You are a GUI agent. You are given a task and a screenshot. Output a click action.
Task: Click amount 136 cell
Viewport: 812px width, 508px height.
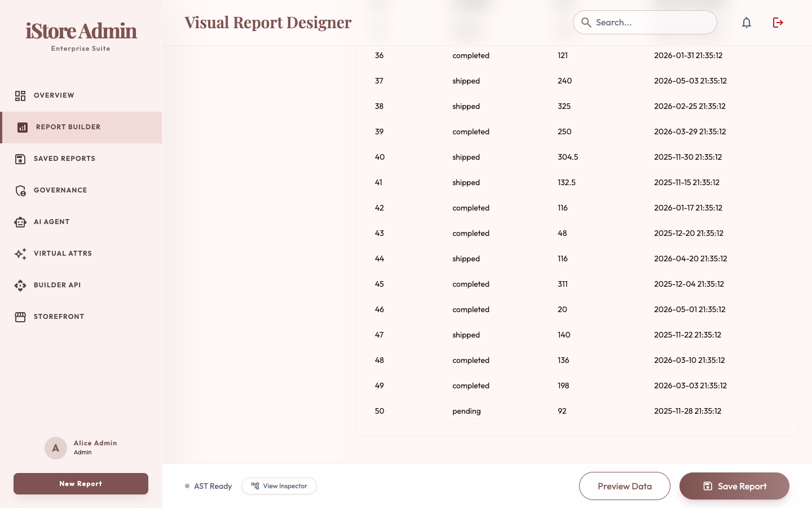pos(563,360)
